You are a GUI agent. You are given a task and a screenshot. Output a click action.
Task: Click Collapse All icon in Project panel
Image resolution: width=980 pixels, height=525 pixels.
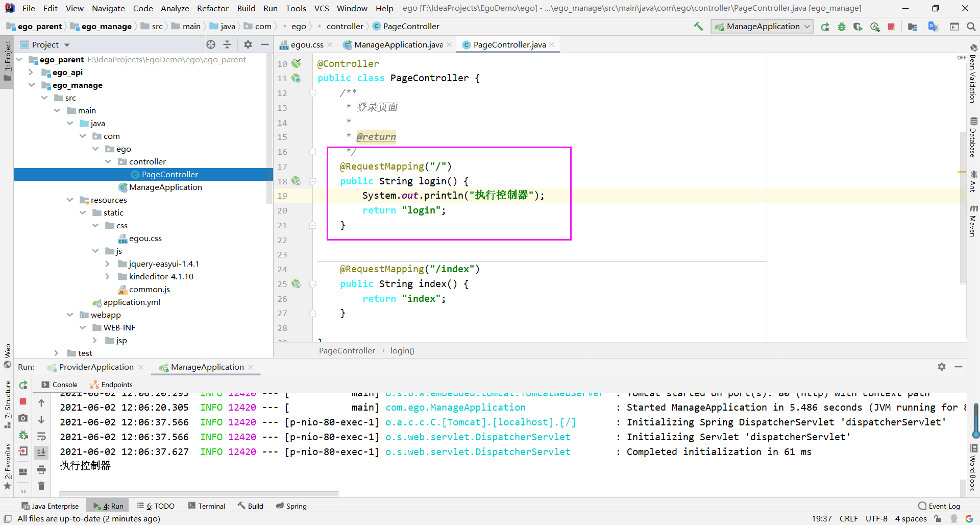coord(227,45)
